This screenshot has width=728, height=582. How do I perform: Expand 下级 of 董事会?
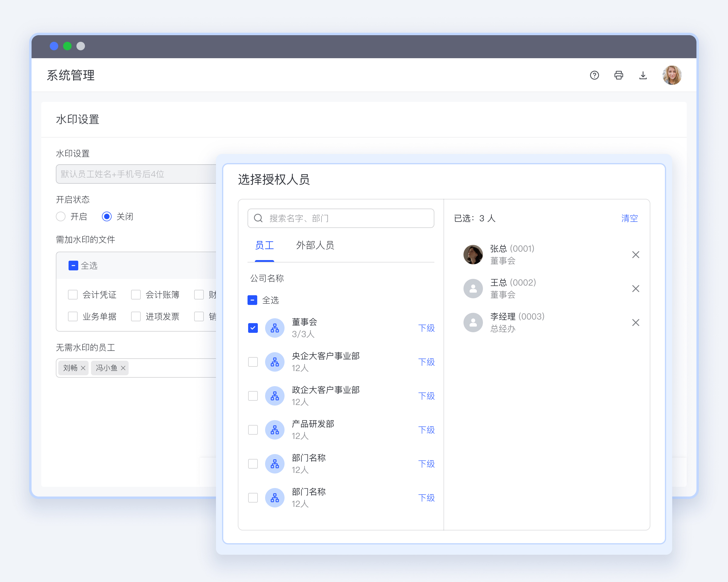[x=426, y=328]
